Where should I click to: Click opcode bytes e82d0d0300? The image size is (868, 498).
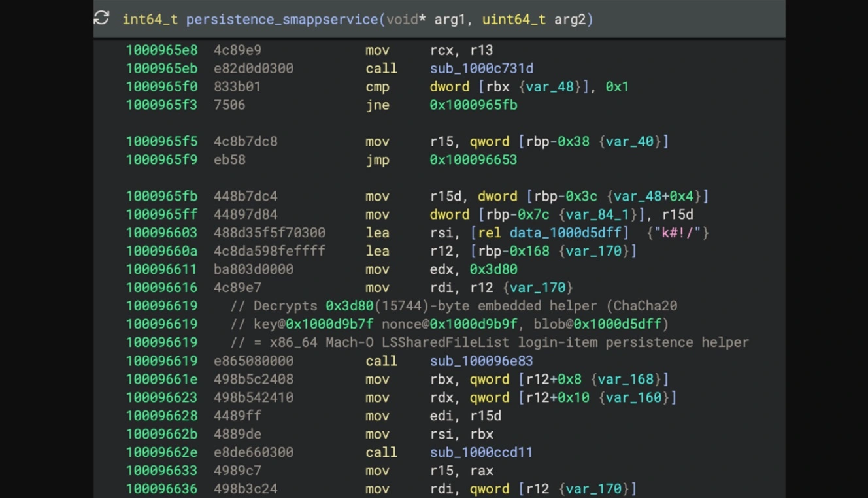coord(254,69)
